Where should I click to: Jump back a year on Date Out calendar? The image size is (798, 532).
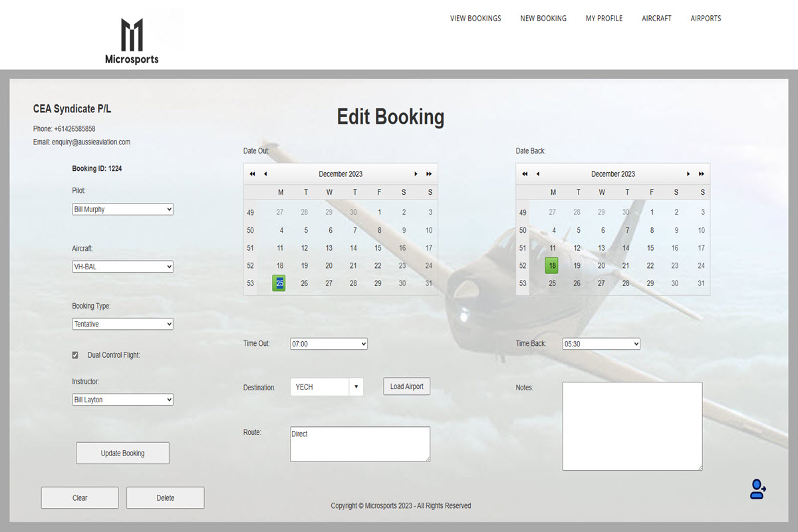pos(252,174)
